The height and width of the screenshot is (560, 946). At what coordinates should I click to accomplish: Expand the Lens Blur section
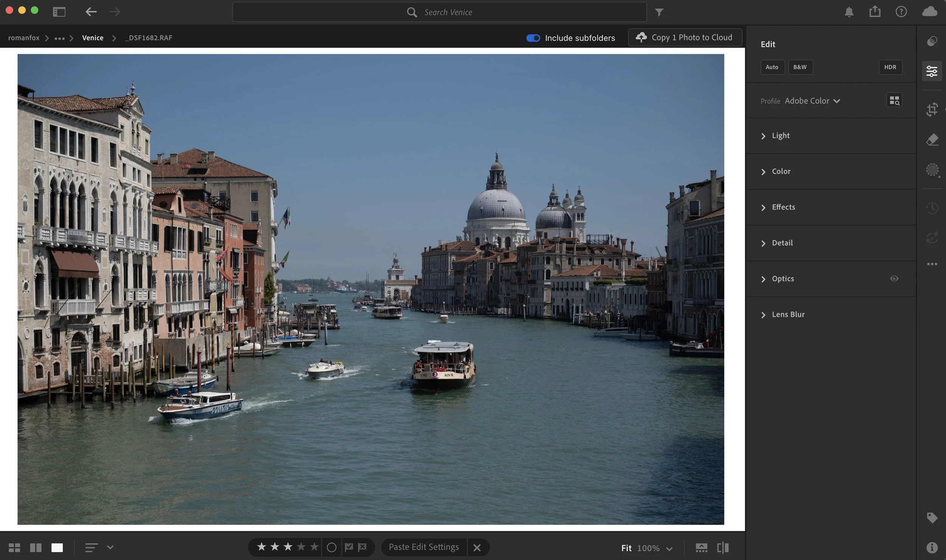788,315
